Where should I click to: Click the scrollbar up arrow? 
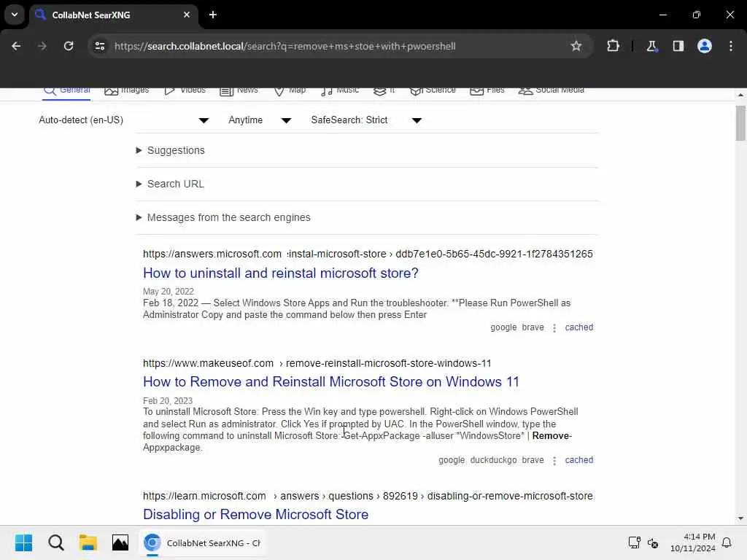(740, 96)
